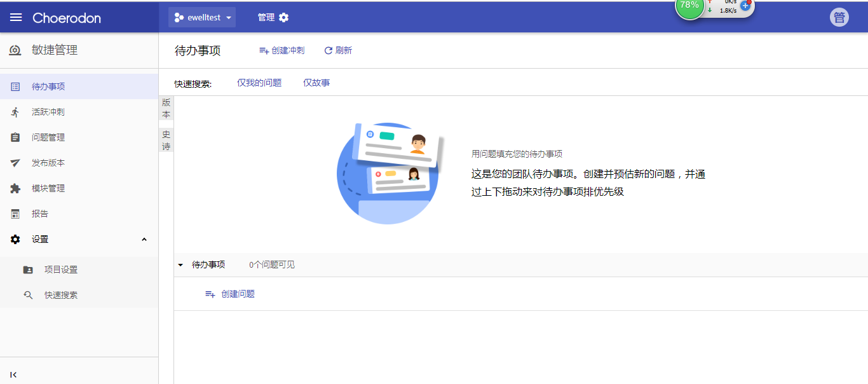The image size is (868, 384).
Task: Open 活跃冲刺 in the sidebar
Action: click(x=79, y=112)
